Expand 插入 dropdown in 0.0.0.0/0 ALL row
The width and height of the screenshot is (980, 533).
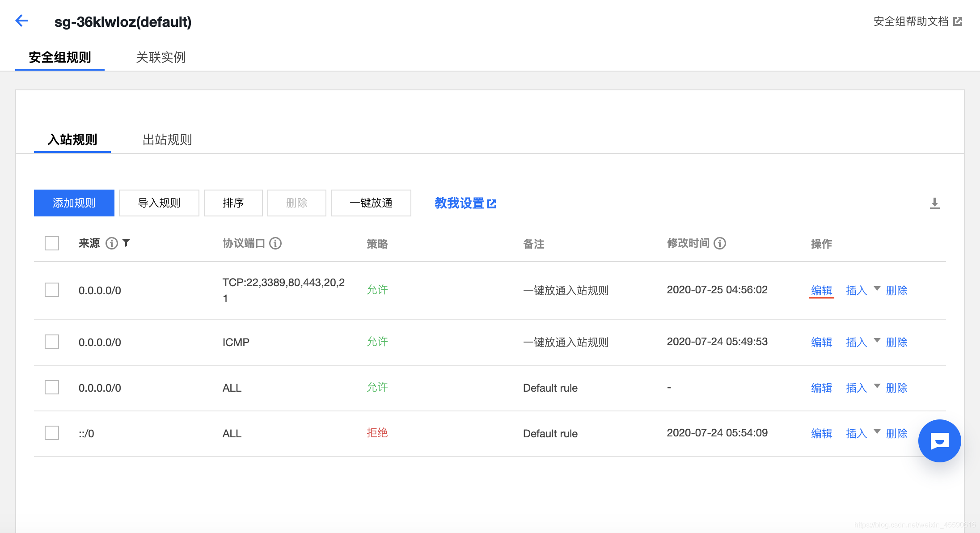point(877,386)
